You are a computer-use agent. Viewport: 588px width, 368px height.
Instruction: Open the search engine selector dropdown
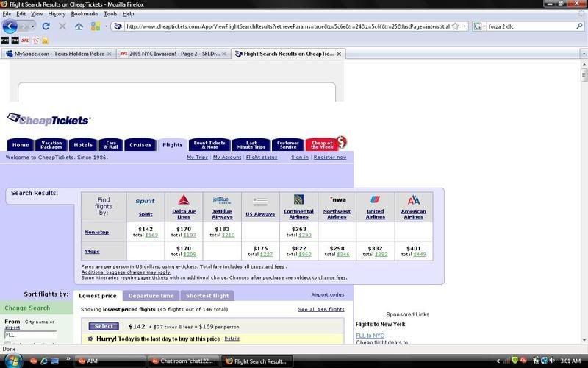click(484, 26)
